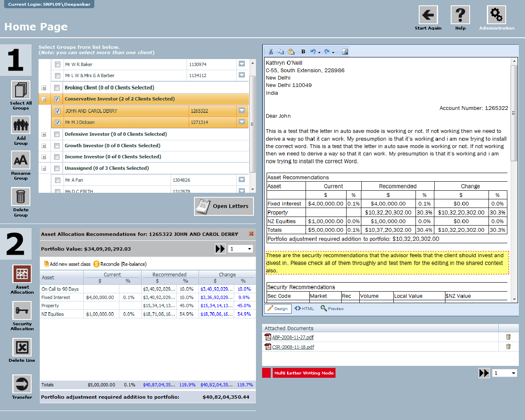Uncheck the Mr M J Dickson checkbox
The width and height of the screenshot is (525, 420).
click(x=57, y=122)
